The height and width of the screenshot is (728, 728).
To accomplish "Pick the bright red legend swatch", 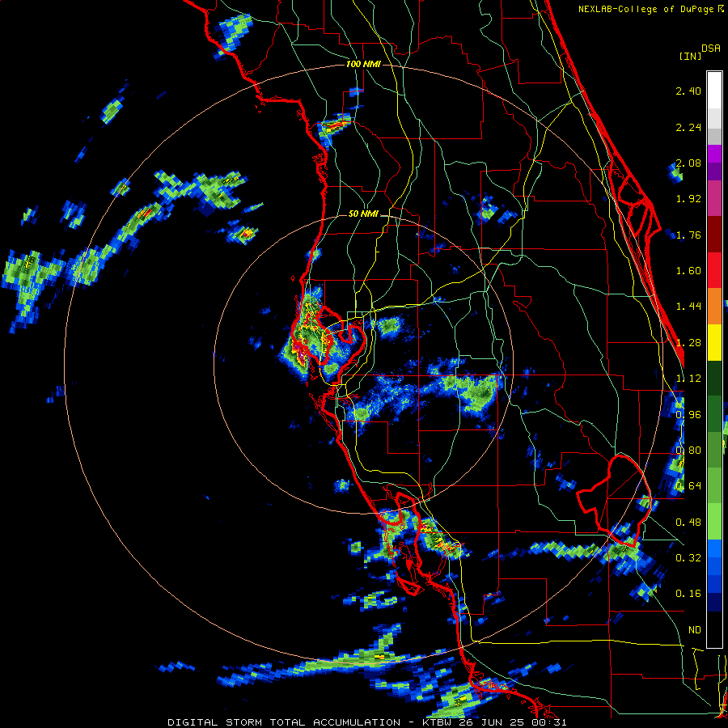I will pyautogui.click(x=714, y=270).
